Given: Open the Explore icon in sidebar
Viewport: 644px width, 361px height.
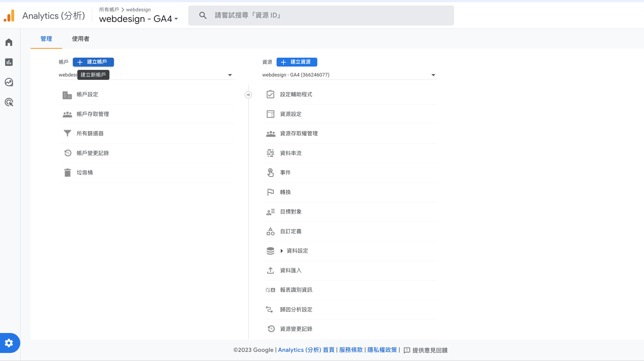Looking at the screenshot, I should pyautogui.click(x=9, y=82).
